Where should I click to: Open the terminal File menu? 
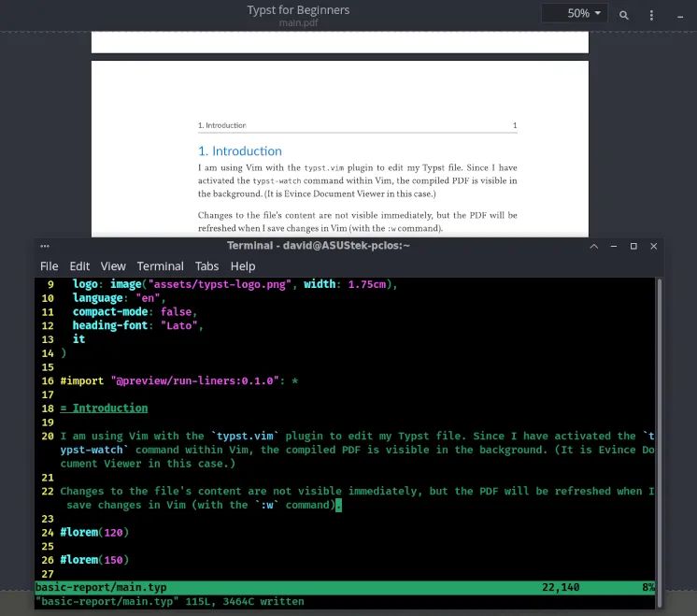pyautogui.click(x=49, y=266)
